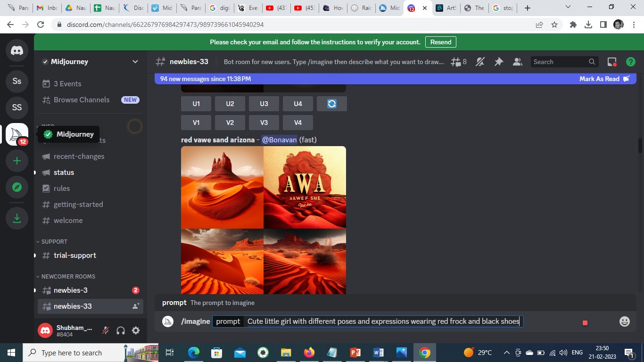644x362 pixels.
Task: Open the emoji picker in message box
Action: [x=624, y=321]
